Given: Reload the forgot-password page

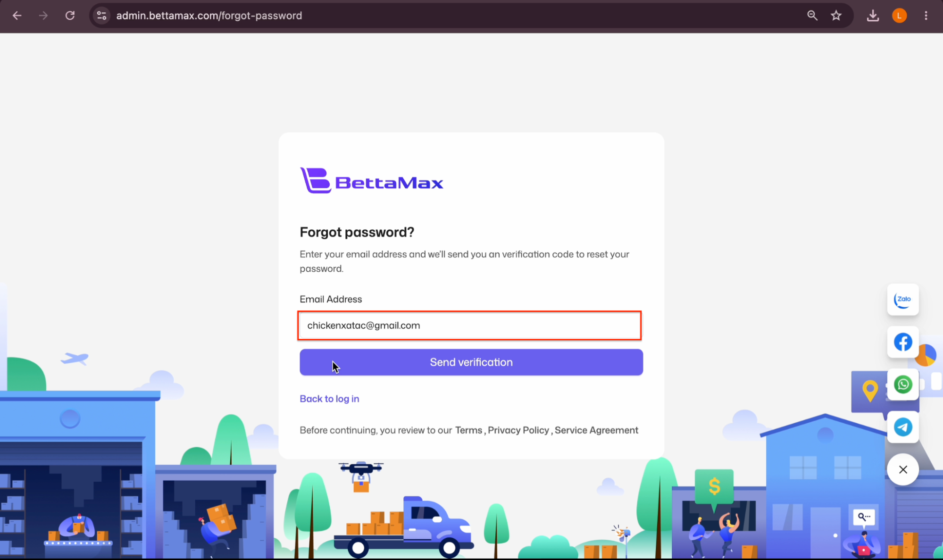Looking at the screenshot, I should (70, 16).
